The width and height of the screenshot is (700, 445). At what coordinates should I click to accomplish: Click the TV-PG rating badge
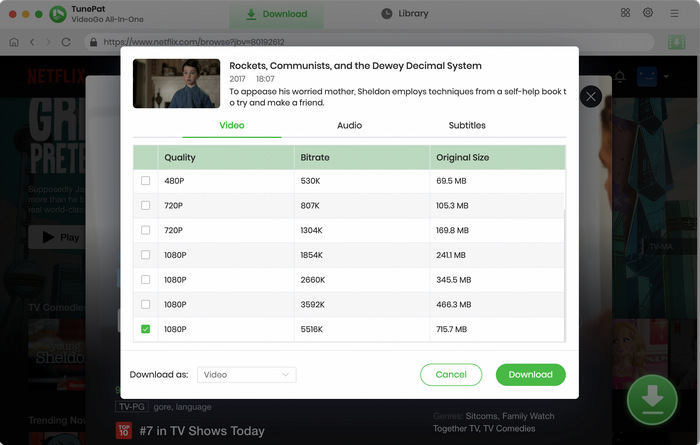tap(132, 407)
